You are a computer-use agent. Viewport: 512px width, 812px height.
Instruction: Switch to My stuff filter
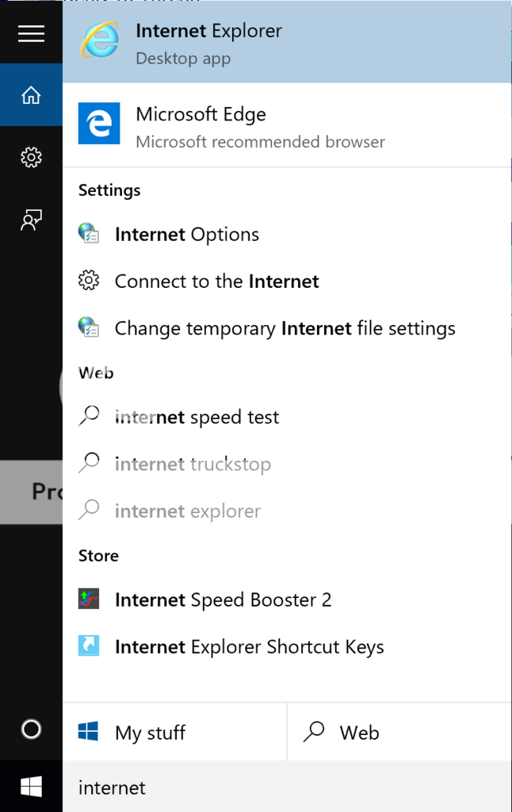tap(174, 732)
